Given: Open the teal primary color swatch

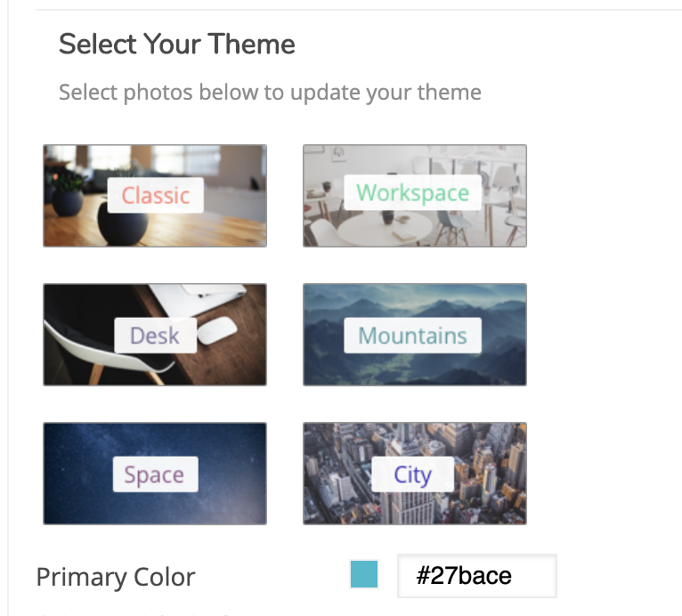Looking at the screenshot, I should pyautogui.click(x=364, y=574).
